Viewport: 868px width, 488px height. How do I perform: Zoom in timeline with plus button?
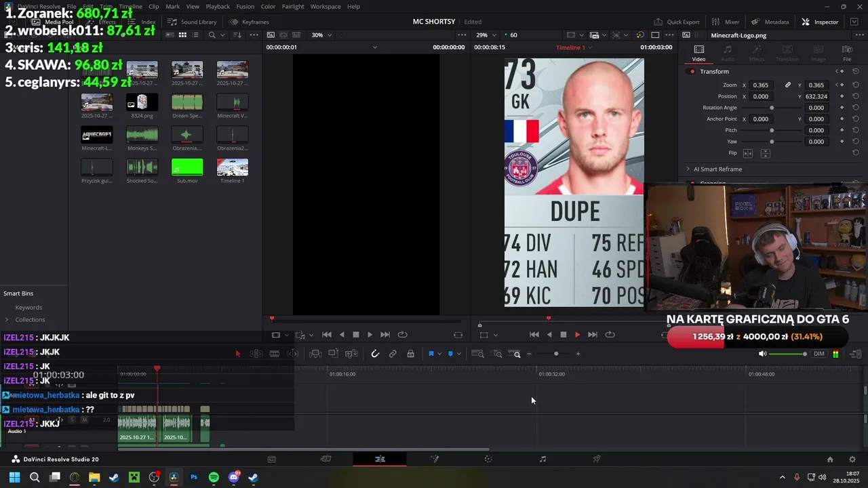(578, 354)
